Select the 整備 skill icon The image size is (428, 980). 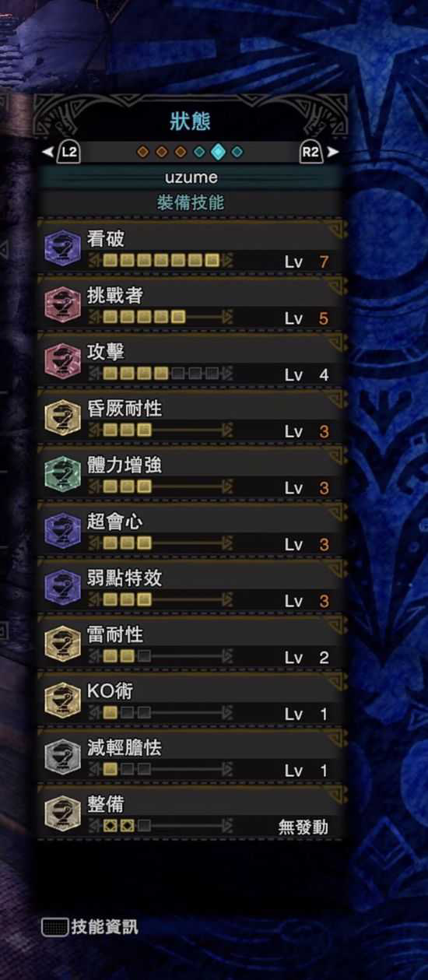(63, 816)
